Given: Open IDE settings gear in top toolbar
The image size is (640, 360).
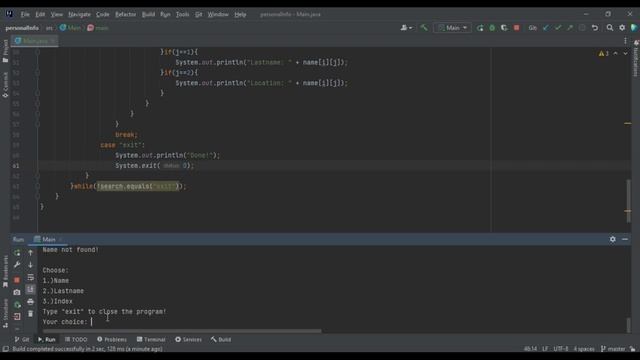Looking at the screenshot, I should [x=622, y=28].
